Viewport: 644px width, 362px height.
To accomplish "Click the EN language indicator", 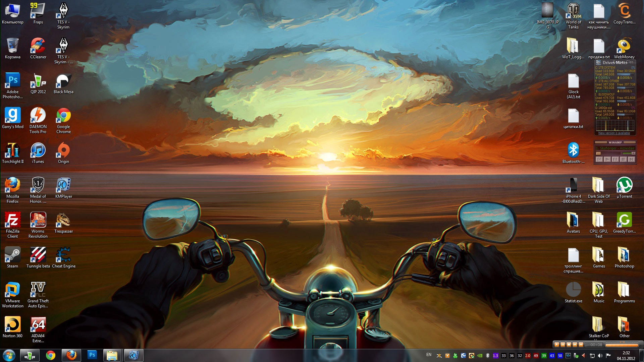I will point(429,355).
